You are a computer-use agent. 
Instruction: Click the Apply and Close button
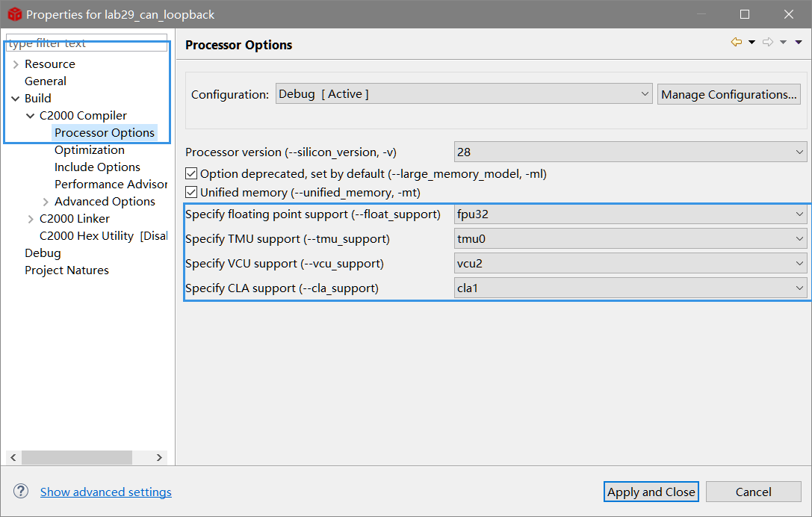[x=651, y=492]
